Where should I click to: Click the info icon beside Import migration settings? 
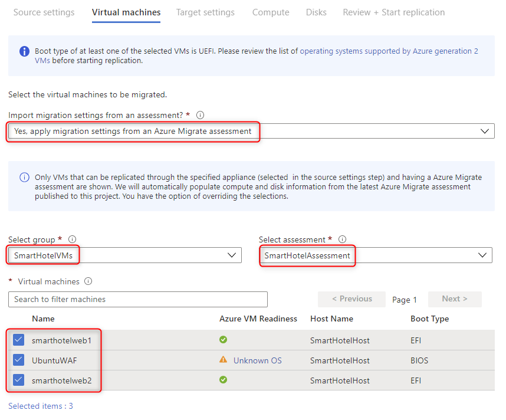click(x=200, y=115)
